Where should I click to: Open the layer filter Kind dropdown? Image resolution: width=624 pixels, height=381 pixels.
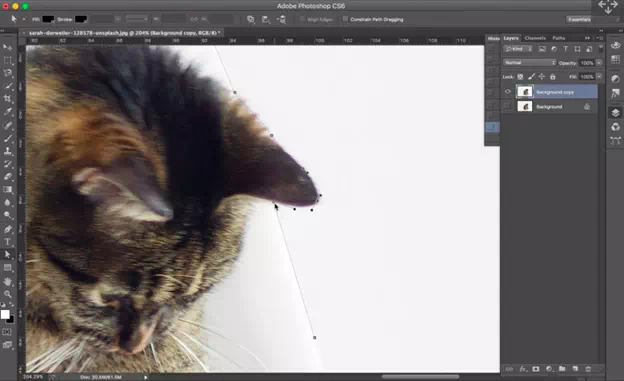click(518, 49)
